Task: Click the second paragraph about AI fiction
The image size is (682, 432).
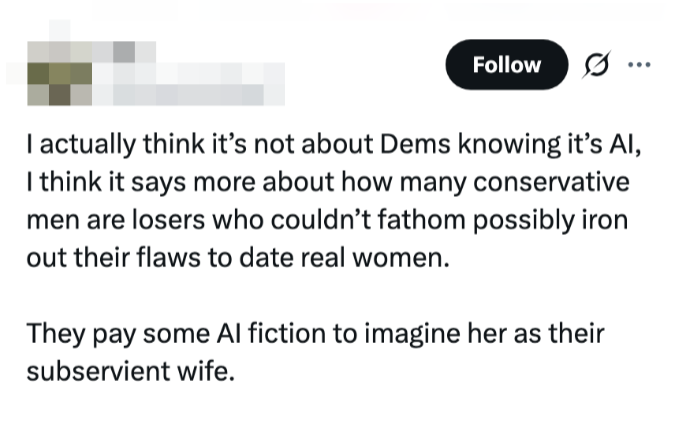Action: (316, 351)
